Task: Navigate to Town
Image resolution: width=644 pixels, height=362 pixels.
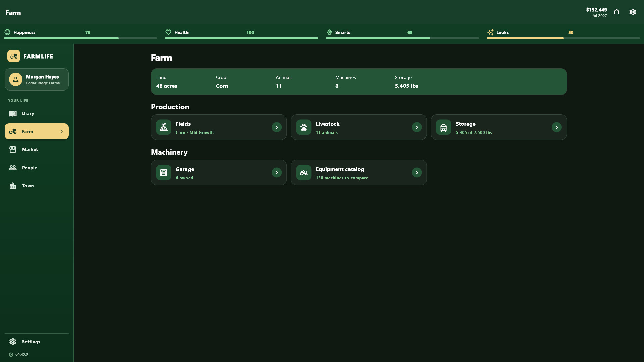Action: (x=37, y=186)
